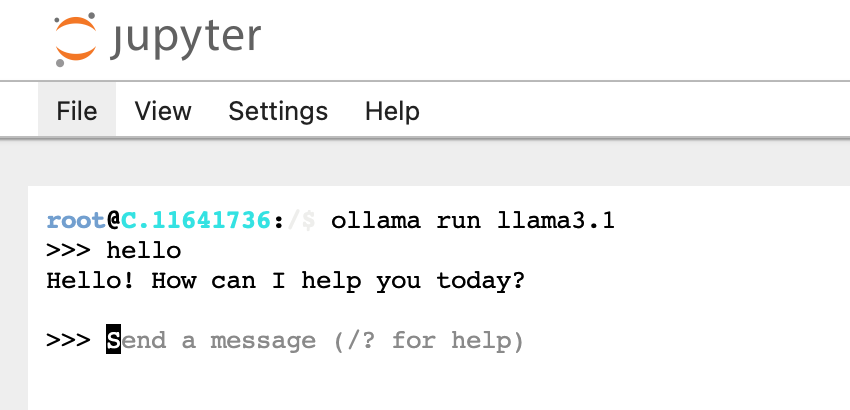Image resolution: width=850 pixels, height=410 pixels.
Task: Click the ">>>" prompt on the last line
Action: coord(68,340)
